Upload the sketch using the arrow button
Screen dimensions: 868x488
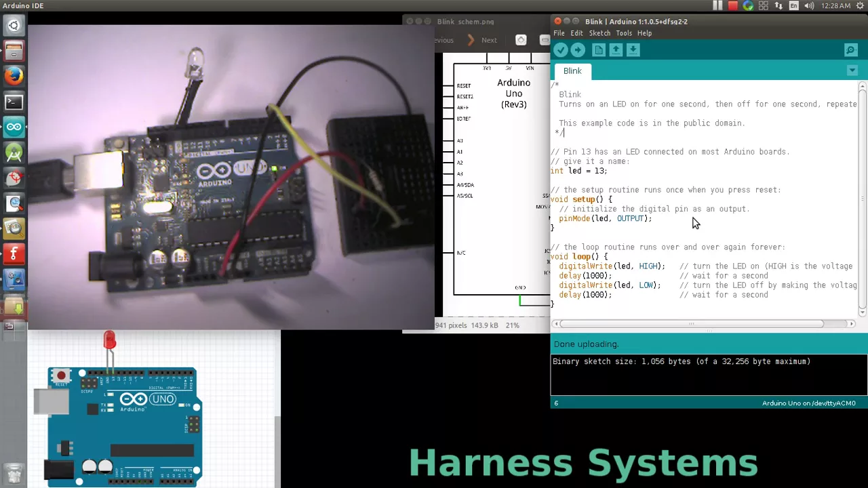click(x=578, y=50)
